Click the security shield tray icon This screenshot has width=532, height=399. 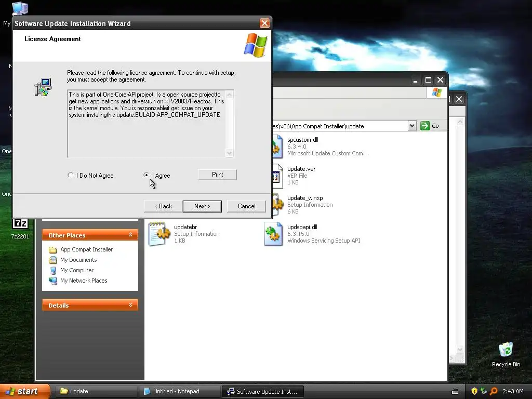point(474,391)
